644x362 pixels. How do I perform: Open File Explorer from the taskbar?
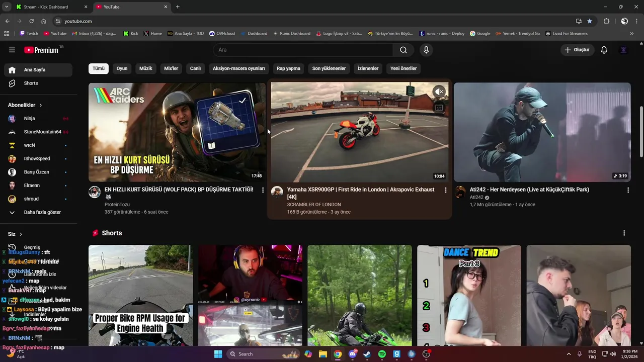point(323,354)
